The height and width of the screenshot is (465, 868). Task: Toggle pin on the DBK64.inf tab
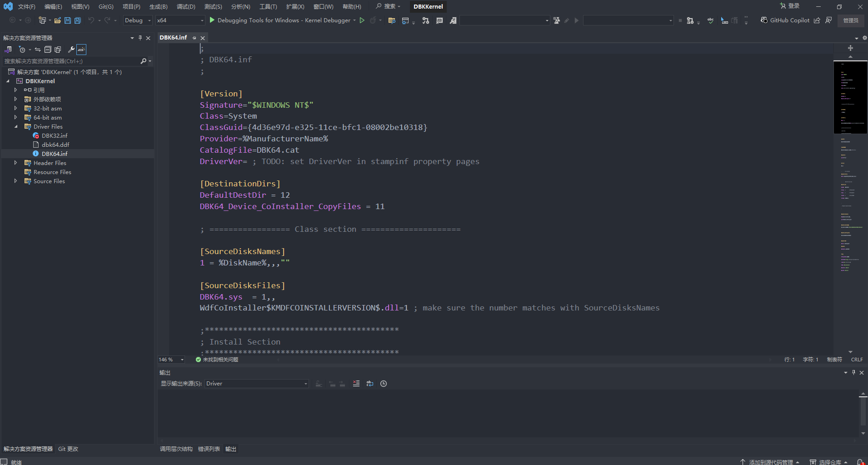[194, 38]
